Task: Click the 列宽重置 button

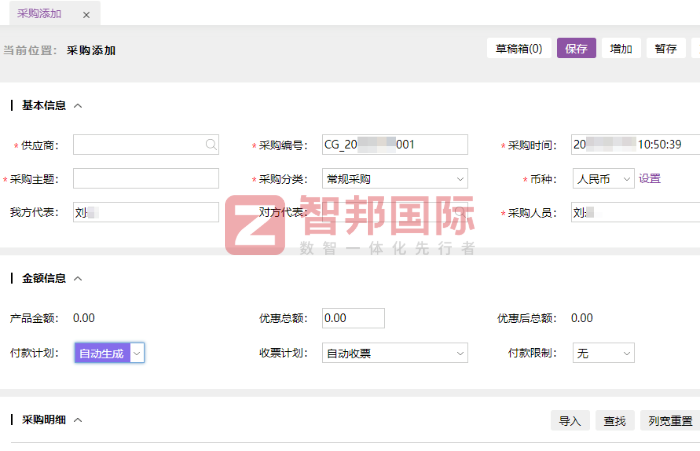Action: 669,421
